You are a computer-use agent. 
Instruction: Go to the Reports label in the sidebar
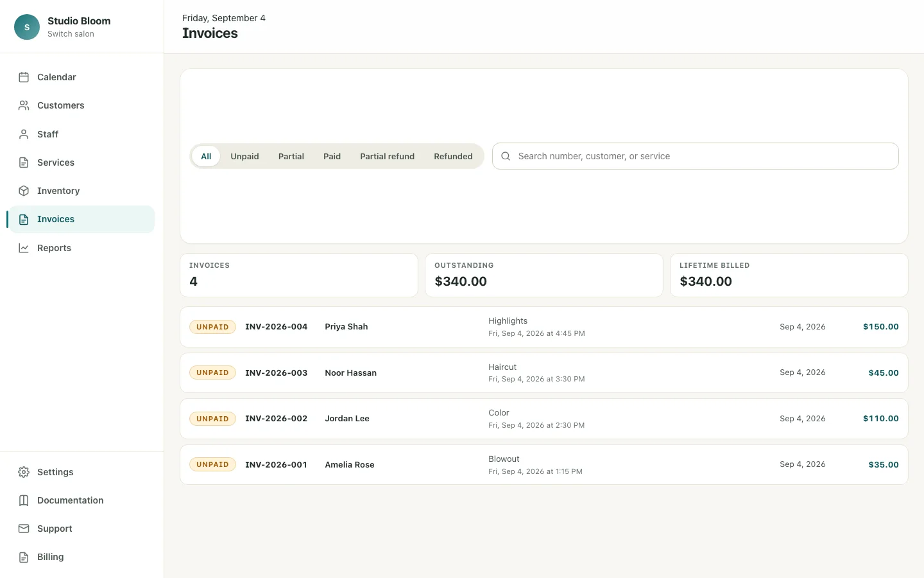54,248
